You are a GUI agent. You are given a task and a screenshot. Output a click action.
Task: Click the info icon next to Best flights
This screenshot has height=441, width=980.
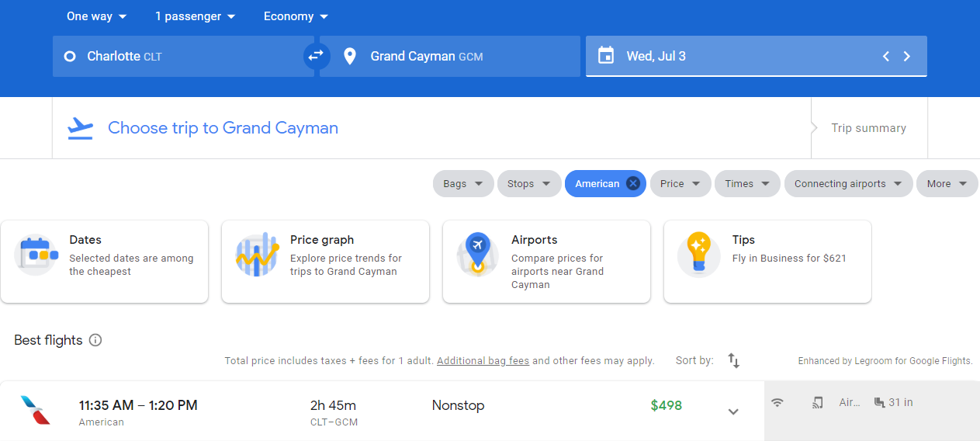tap(95, 340)
